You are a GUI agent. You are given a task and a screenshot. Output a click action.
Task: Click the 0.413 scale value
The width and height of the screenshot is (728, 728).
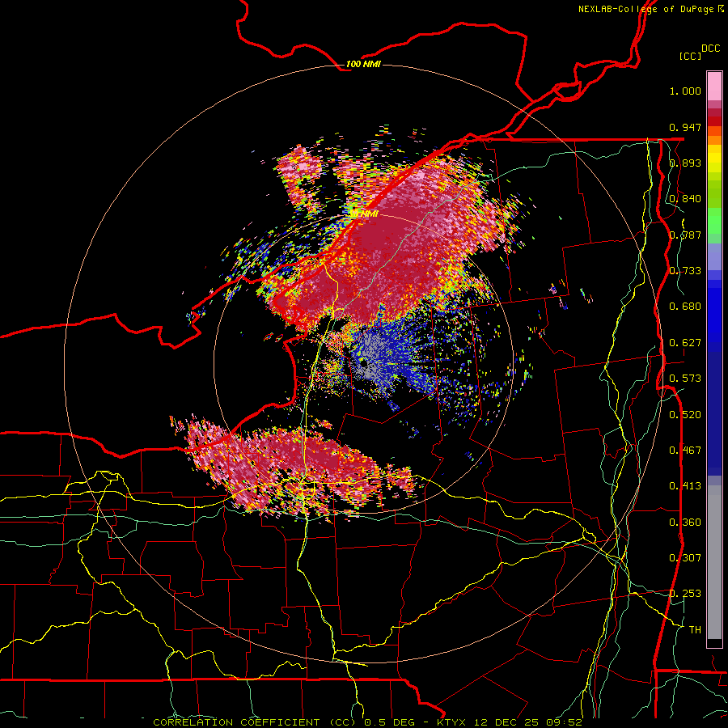[685, 486]
